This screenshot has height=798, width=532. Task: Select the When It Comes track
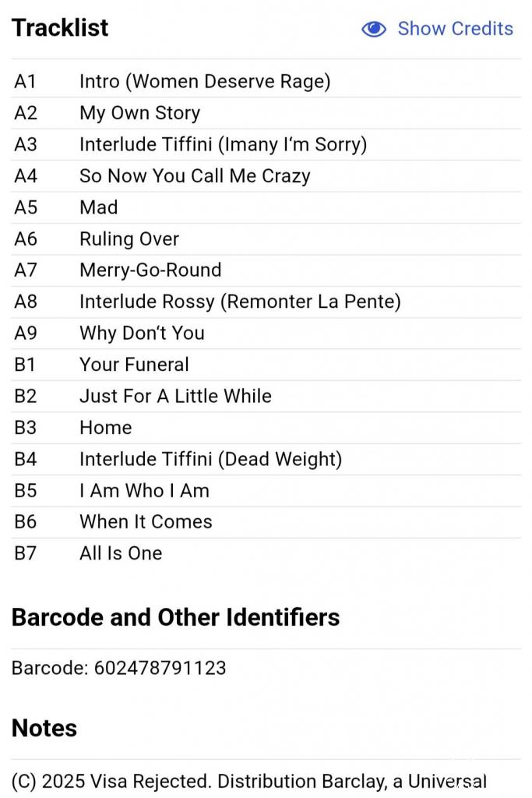146,522
